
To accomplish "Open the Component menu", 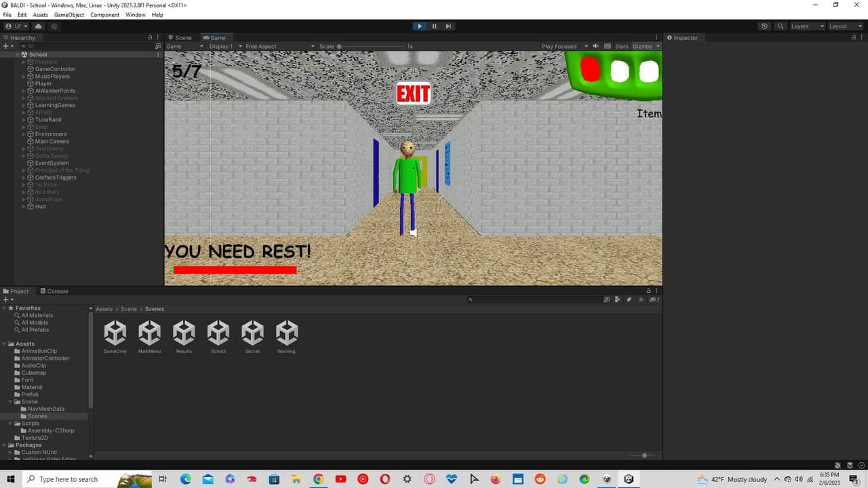I will point(104,15).
